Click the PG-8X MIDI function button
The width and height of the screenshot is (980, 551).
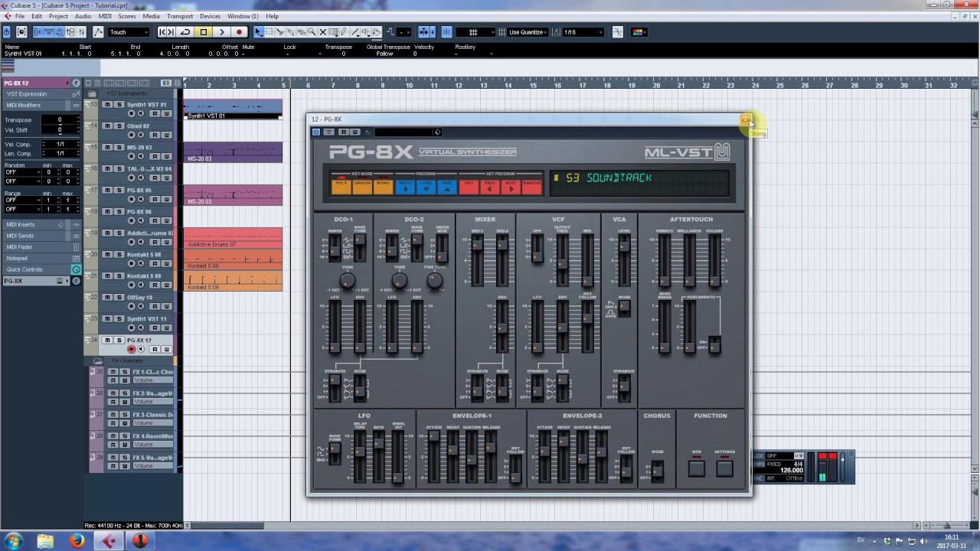tap(696, 468)
